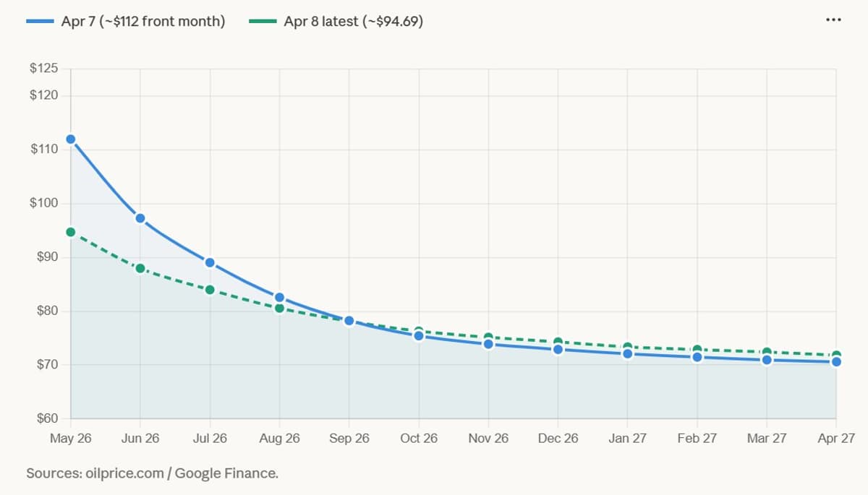Open the three-dot chart options menu
Viewport: 868px width, 495px height.
coord(833,20)
